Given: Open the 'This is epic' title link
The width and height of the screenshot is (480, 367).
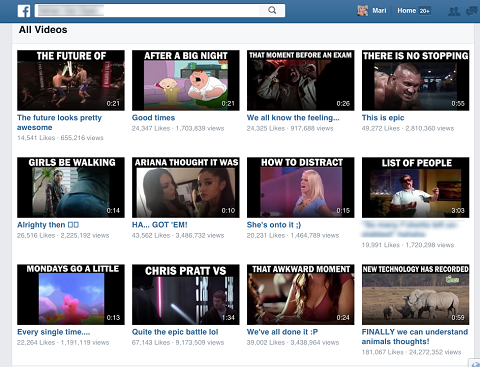Looking at the screenshot, I should coord(383,118).
